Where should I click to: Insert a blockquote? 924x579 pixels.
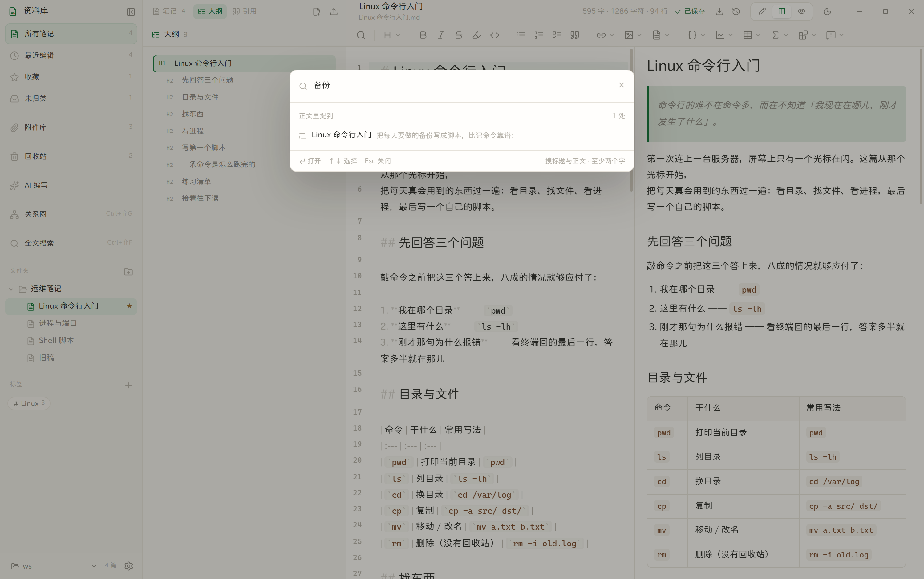tap(574, 35)
